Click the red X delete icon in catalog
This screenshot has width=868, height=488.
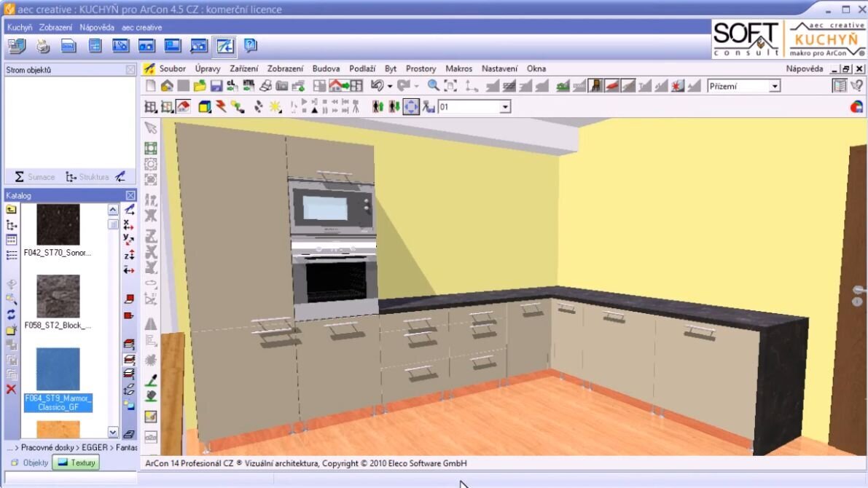(x=11, y=390)
